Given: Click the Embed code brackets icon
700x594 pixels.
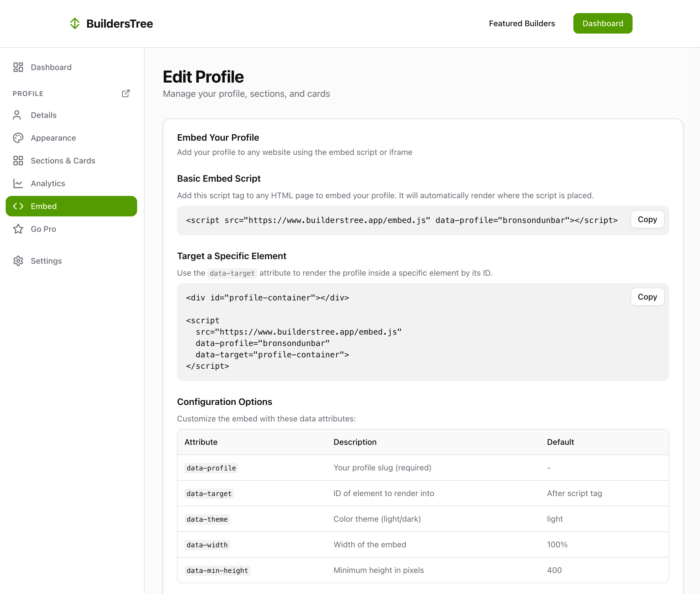Looking at the screenshot, I should 18,206.
